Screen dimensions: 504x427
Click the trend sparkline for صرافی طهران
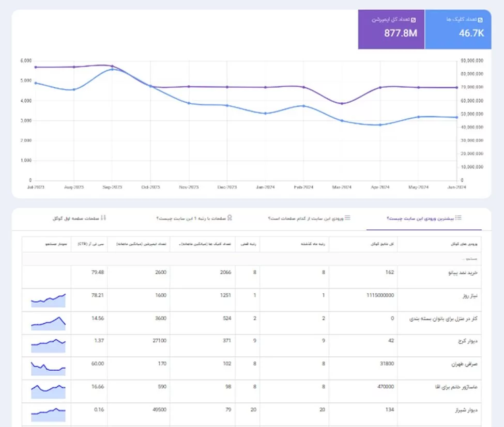click(x=48, y=369)
